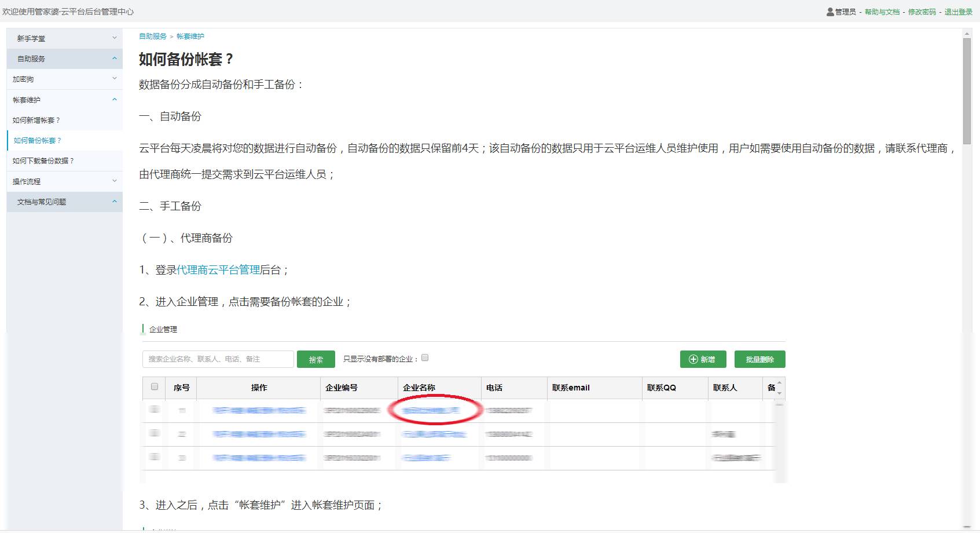Click the 联系QQ column header
The width and height of the screenshot is (980, 533).
point(675,388)
